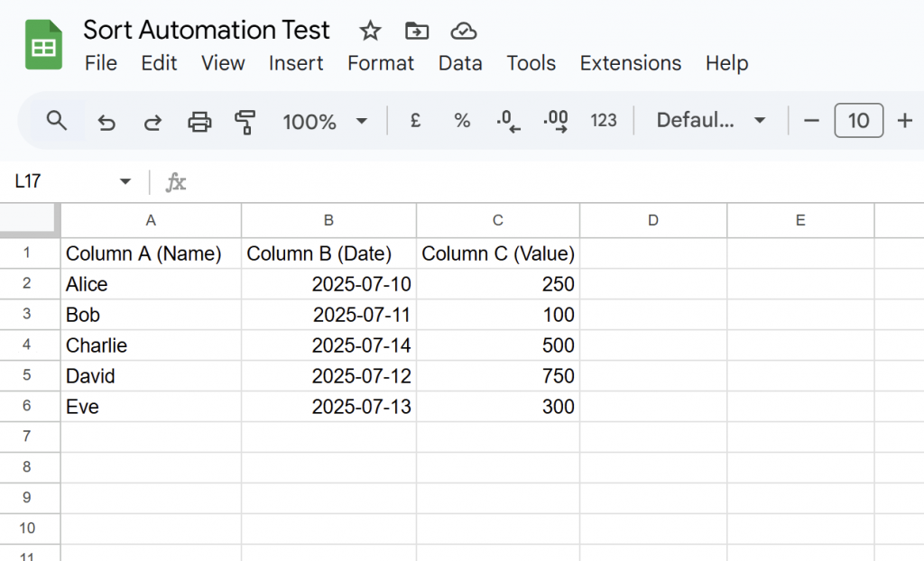The height and width of the screenshot is (561, 924).
Task: Open the Data menu
Action: pos(460,63)
